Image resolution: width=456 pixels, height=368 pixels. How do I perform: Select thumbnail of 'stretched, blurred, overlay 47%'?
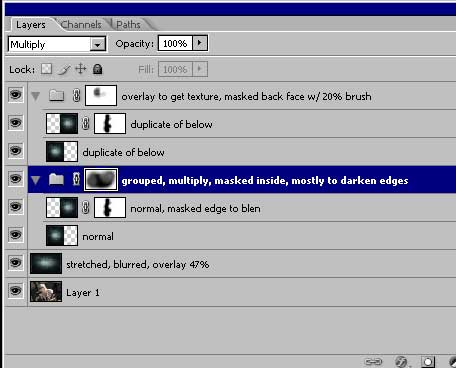click(x=46, y=263)
